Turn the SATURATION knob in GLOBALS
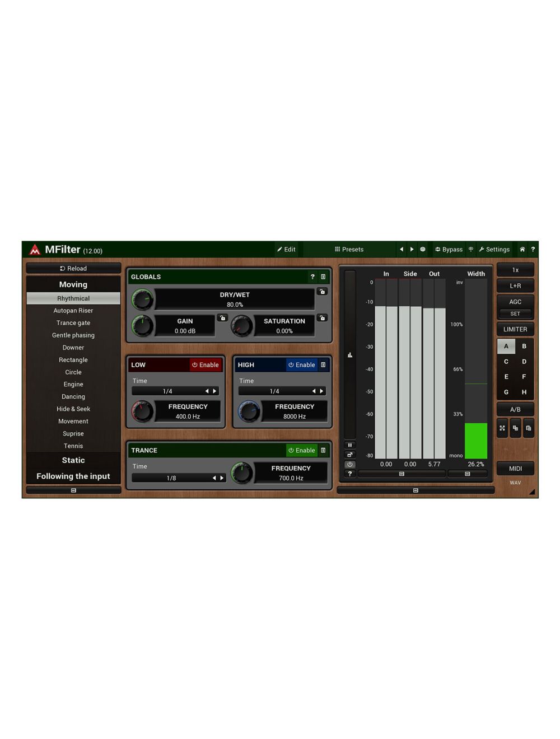This screenshot has height=739, width=560. 242,326
